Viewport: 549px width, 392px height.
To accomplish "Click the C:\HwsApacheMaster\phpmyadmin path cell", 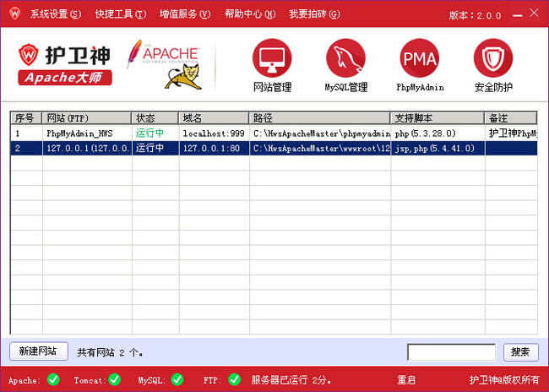I will point(320,133).
